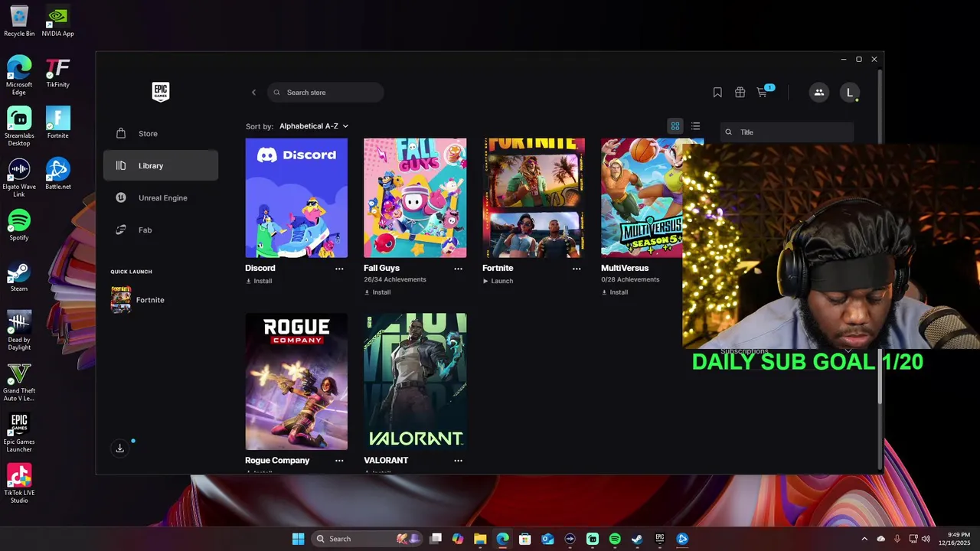Open the downloads icon in sidebar

(x=119, y=448)
